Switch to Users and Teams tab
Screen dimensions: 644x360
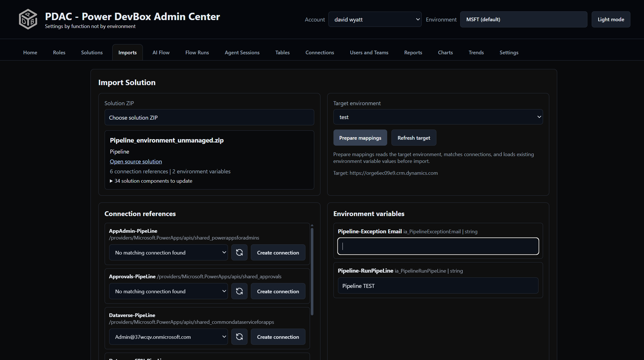(369, 52)
